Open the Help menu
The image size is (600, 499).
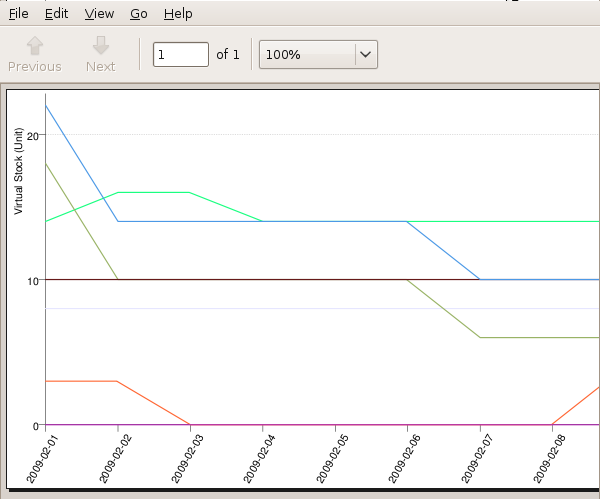point(177,14)
